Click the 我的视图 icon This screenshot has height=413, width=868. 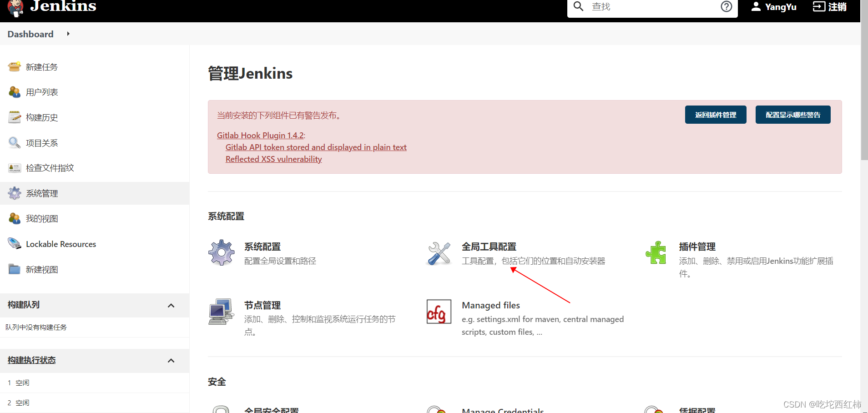point(15,219)
